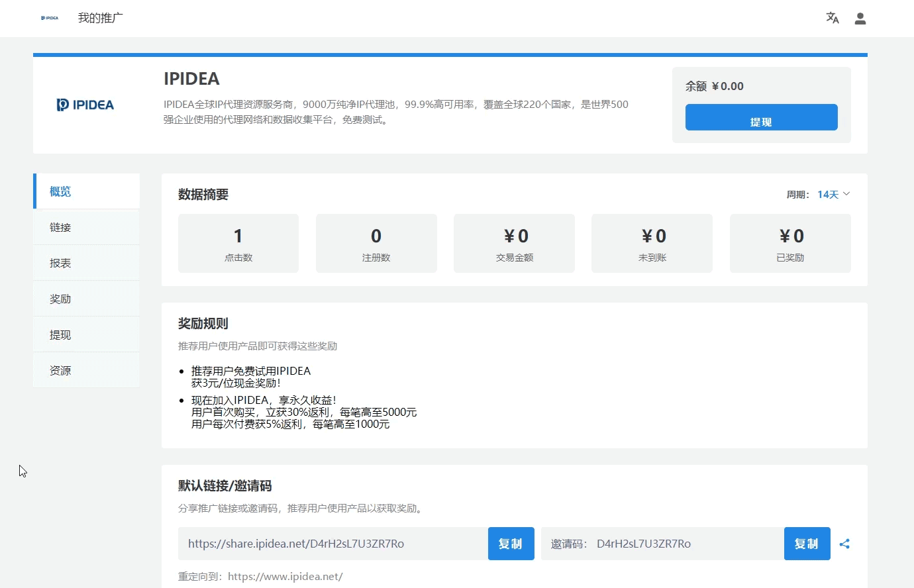Select the 资源 sidebar tab

coord(87,370)
